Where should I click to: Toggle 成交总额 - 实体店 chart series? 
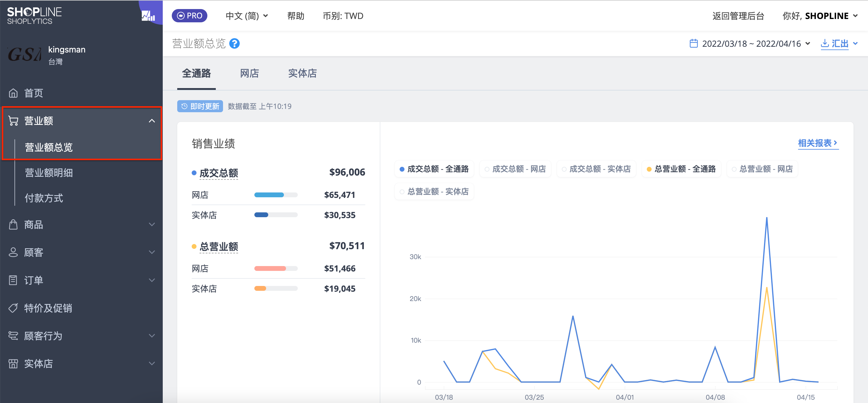click(x=596, y=169)
